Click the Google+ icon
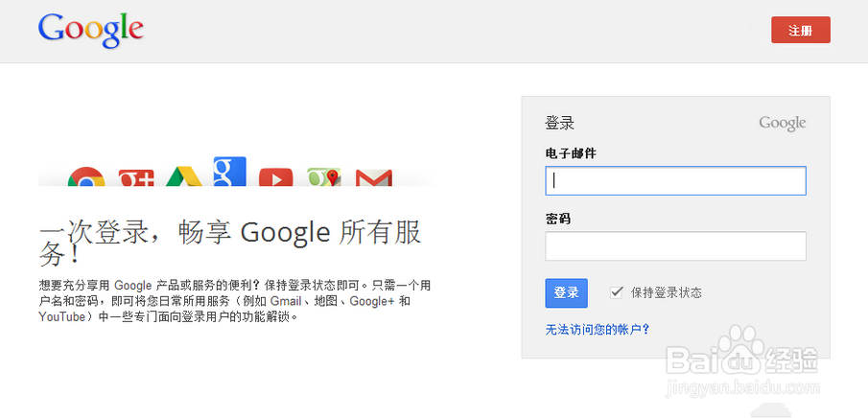868x418 pixels. click(x=136, y=177)
